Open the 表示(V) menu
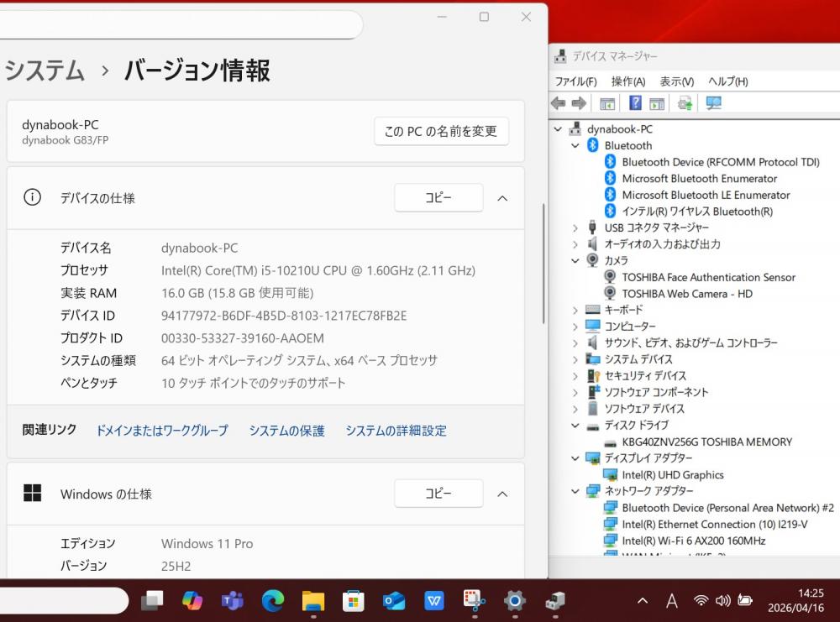The width and height of the screenshot is (840, 622). click(676, 81)
